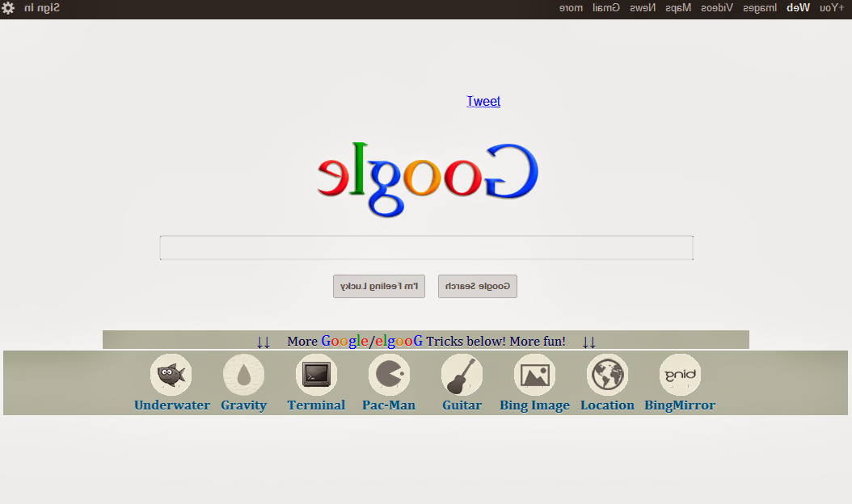This screenshot has height=504, width=852.
Task: Open the Location globe icon
Action: pos(608,375)
